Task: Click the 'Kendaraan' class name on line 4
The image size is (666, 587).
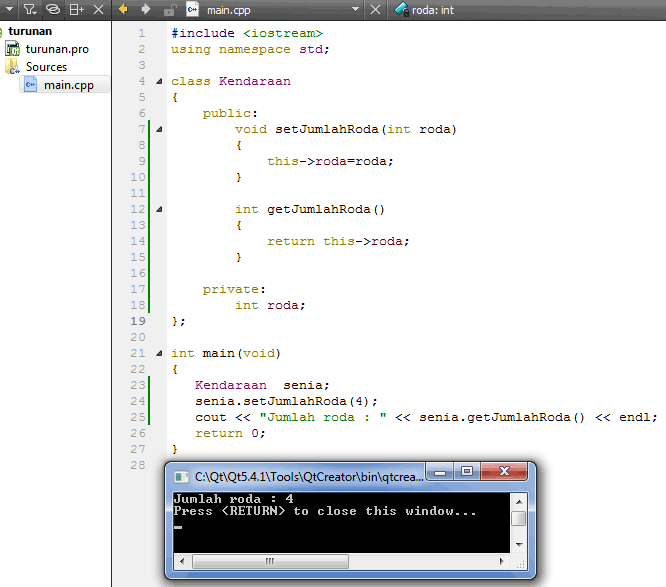Action: tap(255, 81)
